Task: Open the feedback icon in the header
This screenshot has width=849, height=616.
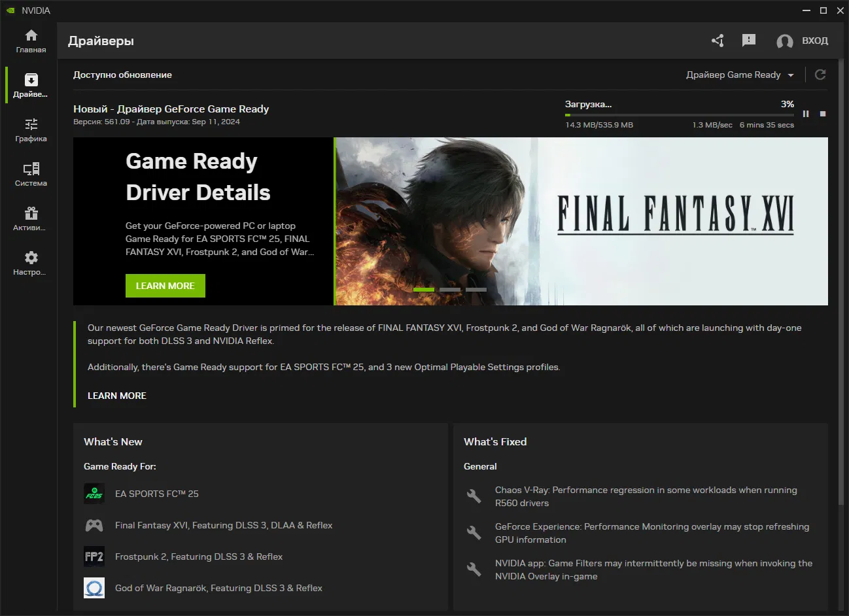Action: (749, 41)
